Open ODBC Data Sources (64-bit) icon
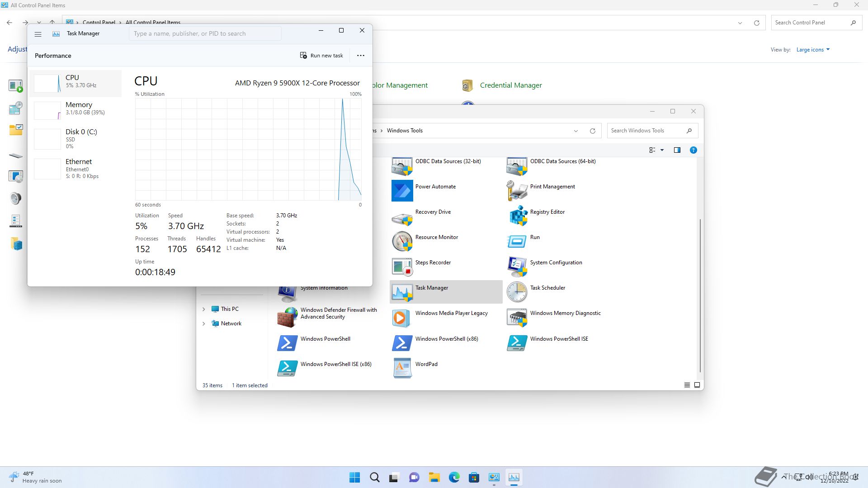Screen dimensions: 868x488 click(x=517, y=166)
